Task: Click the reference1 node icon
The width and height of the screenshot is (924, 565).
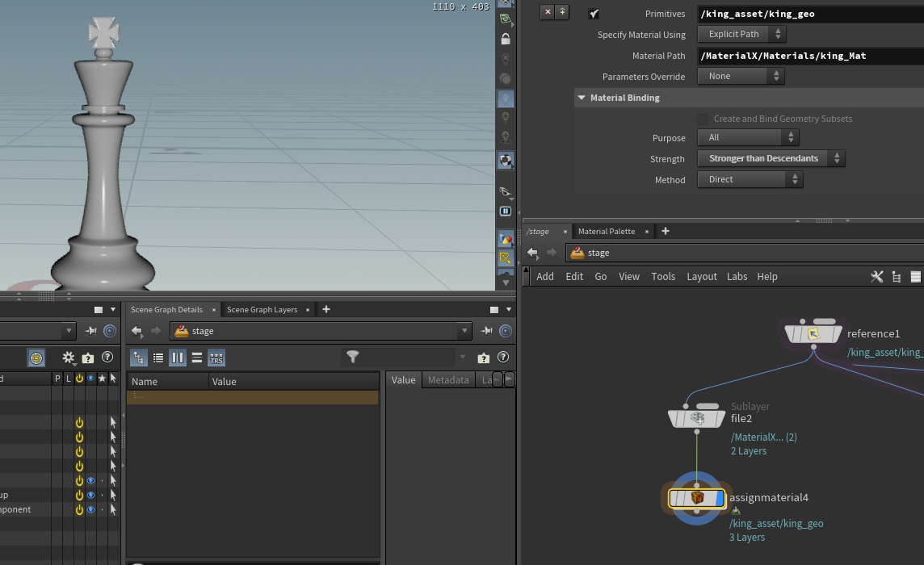Action: pos(813,334)
